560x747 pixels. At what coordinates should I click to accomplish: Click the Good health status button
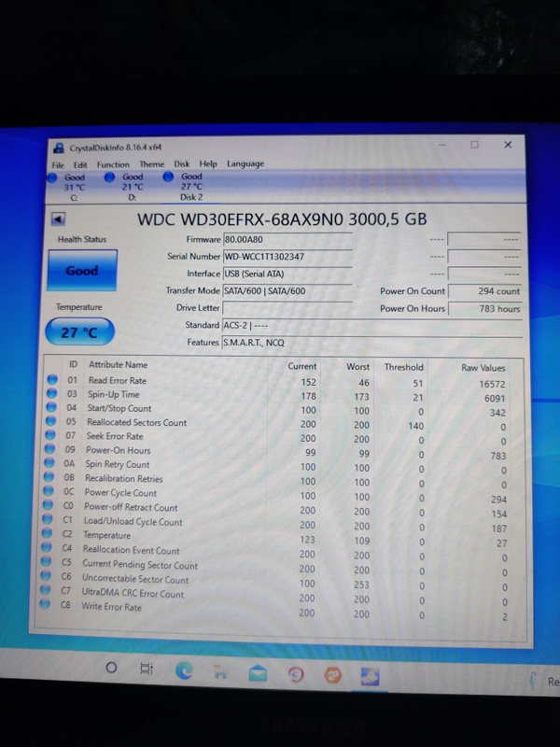click(x=82, y=270)
